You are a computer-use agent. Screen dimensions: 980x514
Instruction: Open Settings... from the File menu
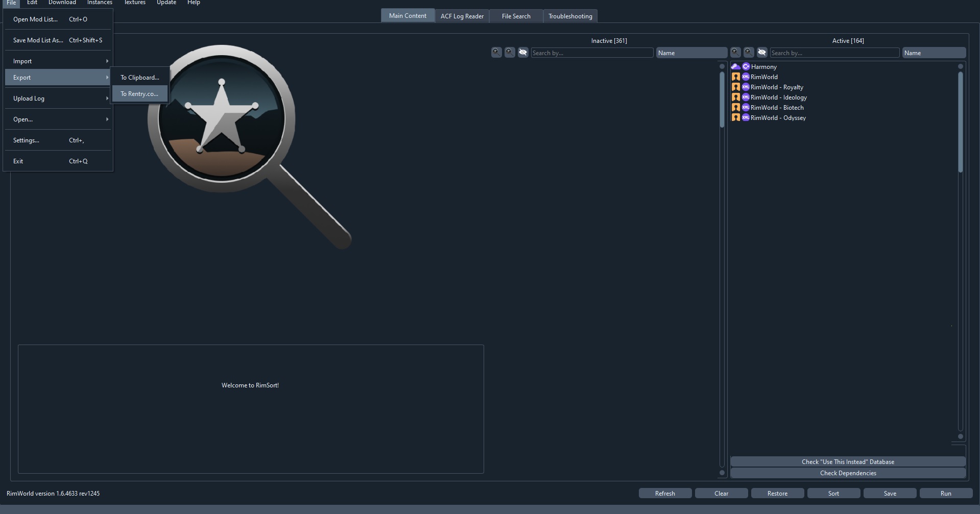point(58,140)
